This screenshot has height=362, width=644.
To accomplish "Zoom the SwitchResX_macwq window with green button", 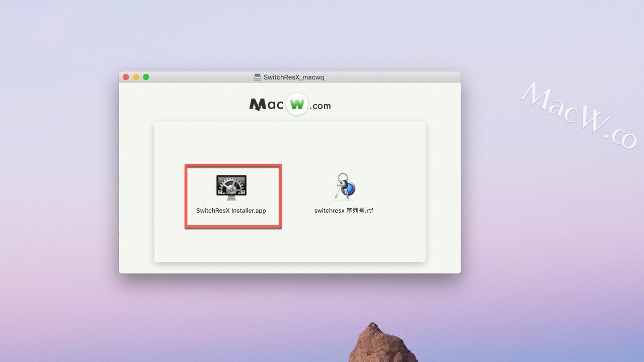I will pyautogui.click(x=146, y=77).
